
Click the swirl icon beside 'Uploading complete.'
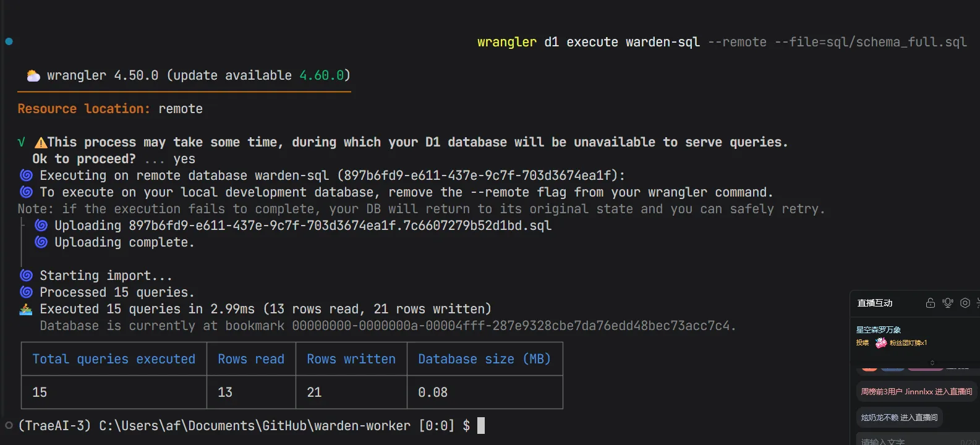click(41, 242)
